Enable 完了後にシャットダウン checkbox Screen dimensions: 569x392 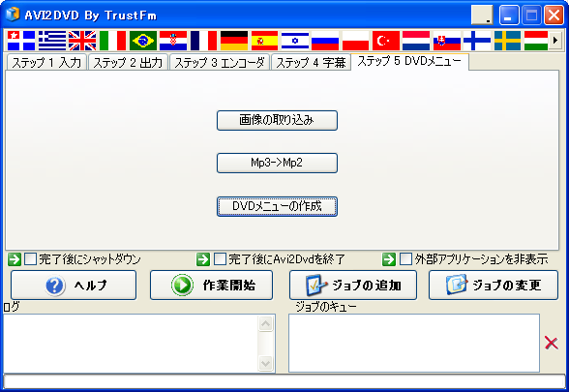coord(31,259)
